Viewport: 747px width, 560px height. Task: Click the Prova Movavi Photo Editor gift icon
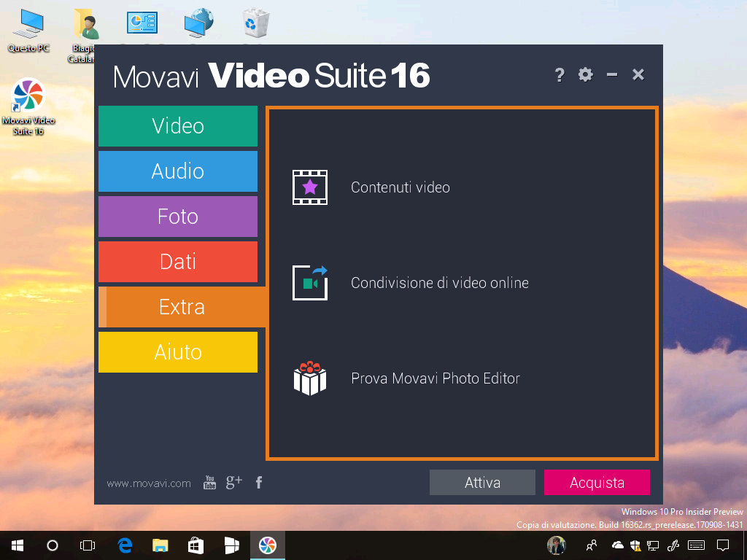pos(309,378)
